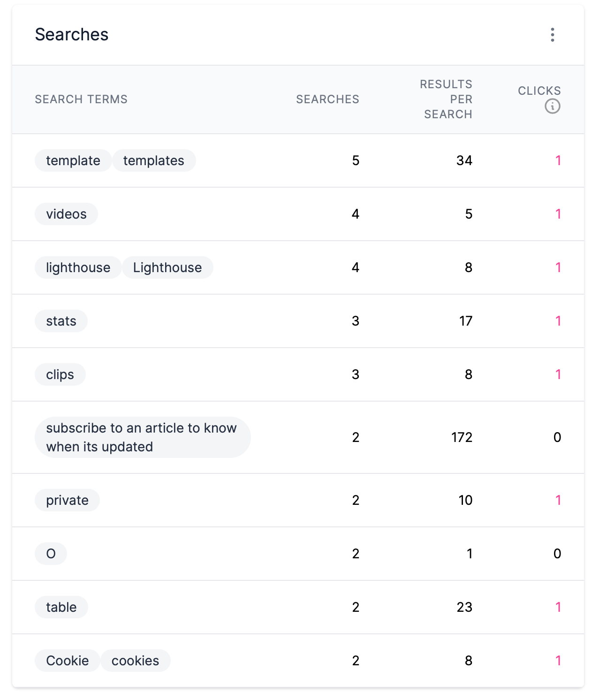Select the 'cookies' search term tag
Image resolution: width=592 pixels, height=700 pixels.
136,661
